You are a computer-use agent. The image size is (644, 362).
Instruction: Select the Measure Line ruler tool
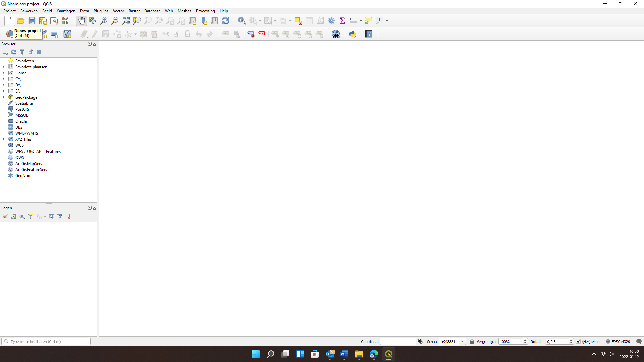(354, 21)
